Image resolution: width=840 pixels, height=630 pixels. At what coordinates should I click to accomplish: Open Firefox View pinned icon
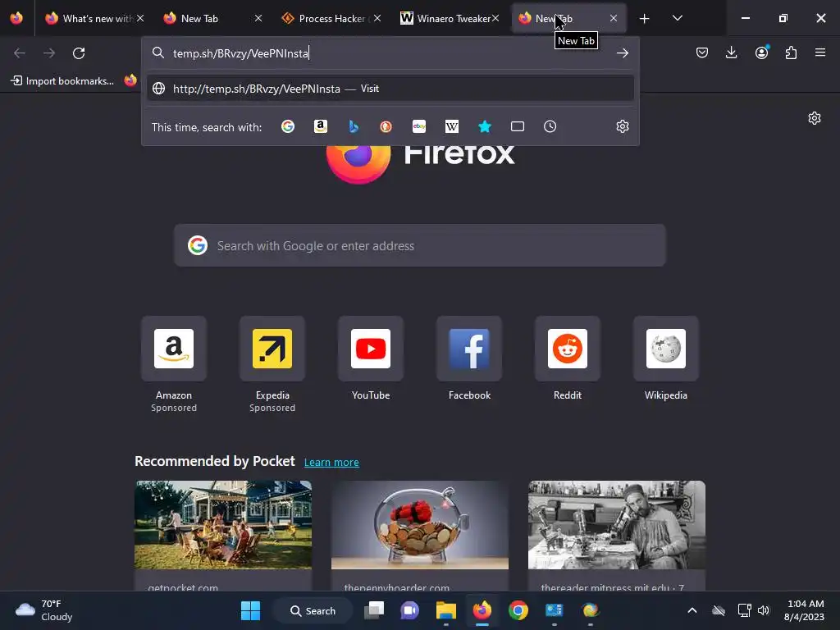tap(16, 18)
